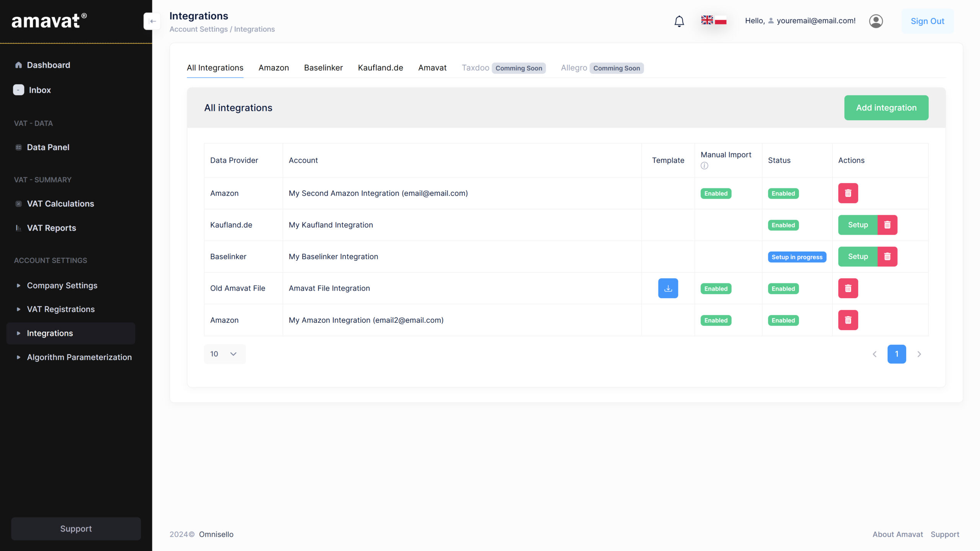The width and height of the screenshot is (980, 551).
Task: Delete My Amazon Integration (email2@email.com)
Action: click(848, 320)
